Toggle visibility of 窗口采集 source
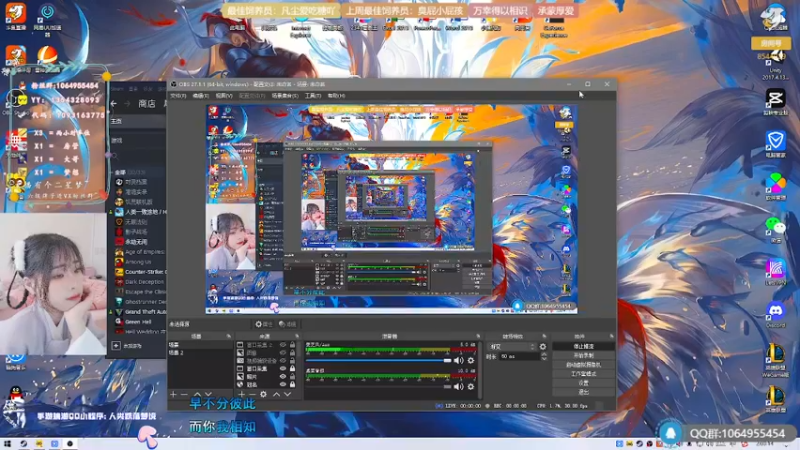Screen dimensions: 800x450 tap(283, 368)
